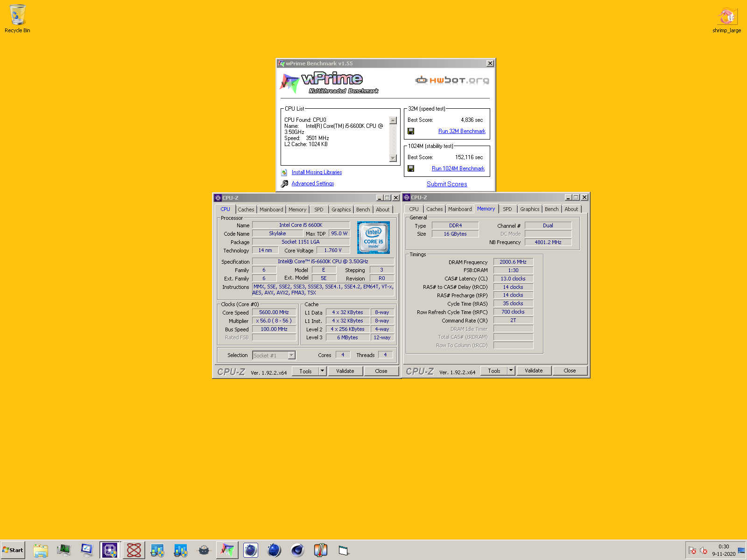The width and height of the screenshot is (747, 560).
Task: Click the Core Speed value 5600.00 MHz
Action: [x=274, y=312]
